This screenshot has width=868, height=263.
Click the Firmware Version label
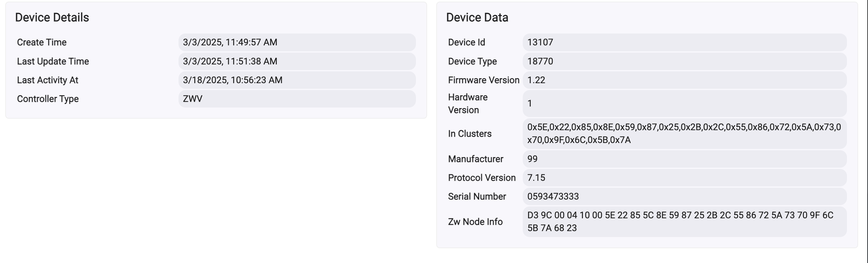pyautogui.click(x=484, y=80)
